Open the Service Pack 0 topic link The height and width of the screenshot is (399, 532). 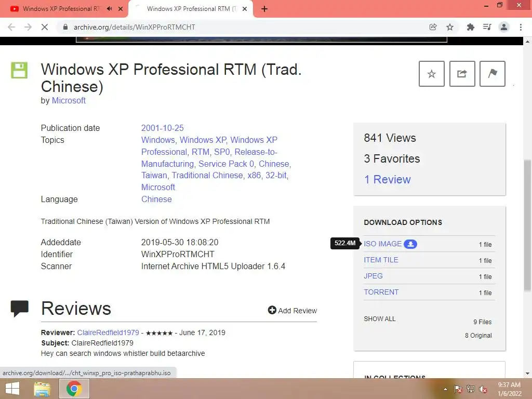coord(226,164)
